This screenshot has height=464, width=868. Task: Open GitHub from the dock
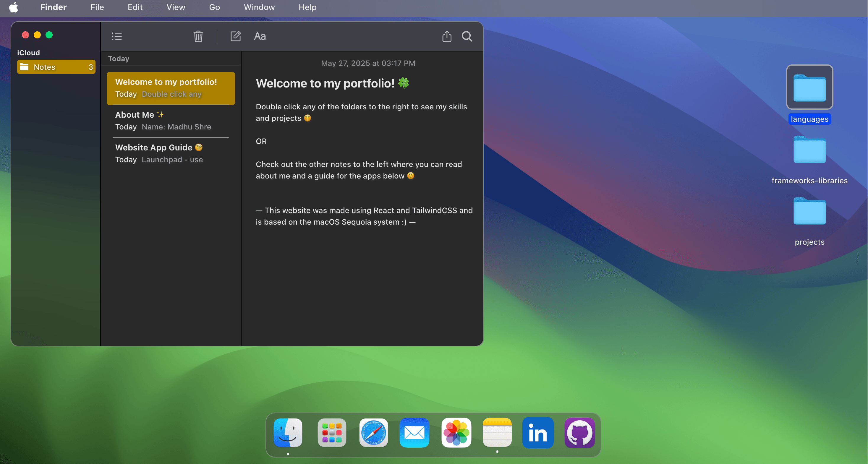579,433
